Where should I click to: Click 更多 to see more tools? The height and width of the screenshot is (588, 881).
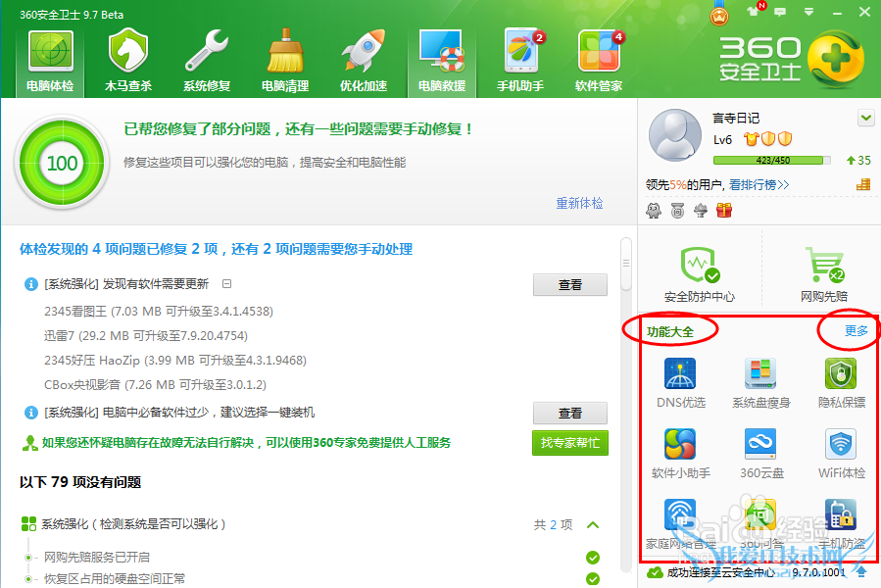click(x=857, y=330)
